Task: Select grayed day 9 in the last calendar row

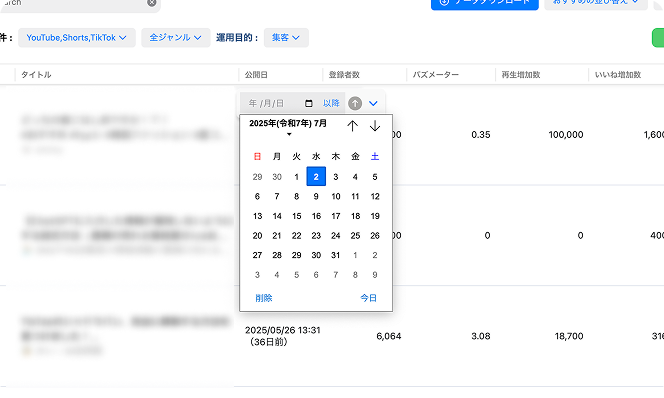Action: coord(375,275)
